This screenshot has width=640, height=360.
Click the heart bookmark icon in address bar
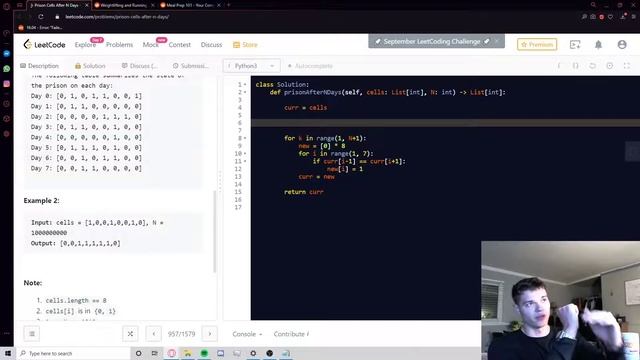[610, 17]
